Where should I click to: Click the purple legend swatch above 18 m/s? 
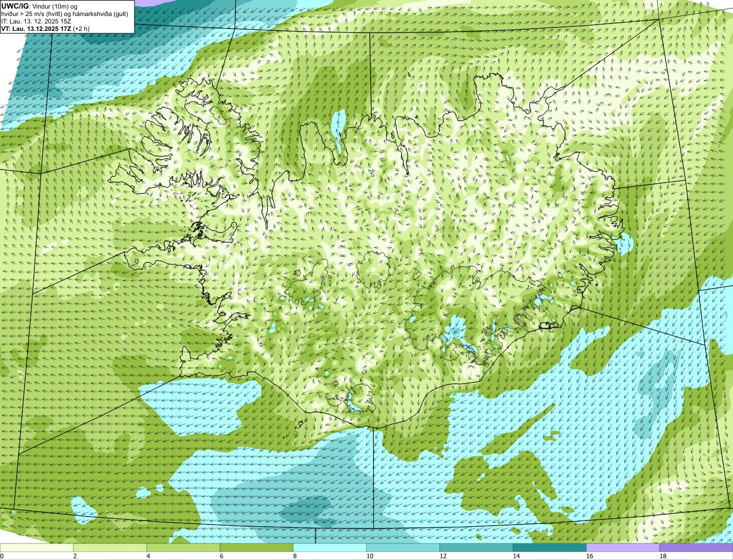696,547
